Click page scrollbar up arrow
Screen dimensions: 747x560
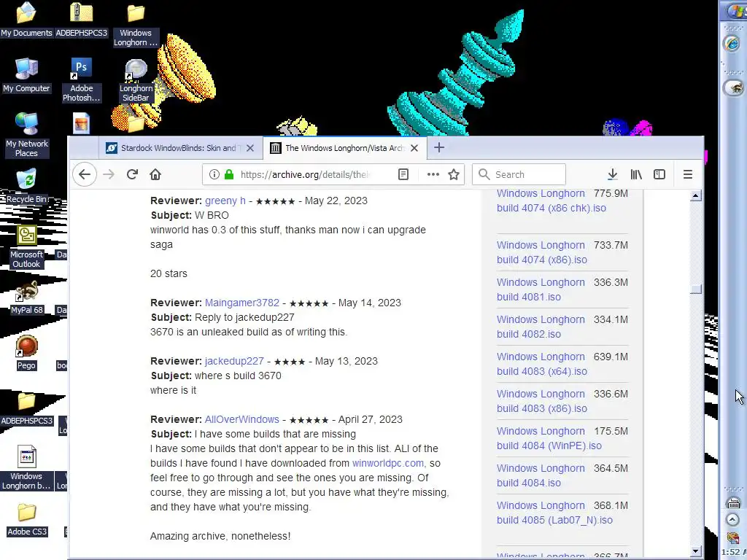coord(695,195)
